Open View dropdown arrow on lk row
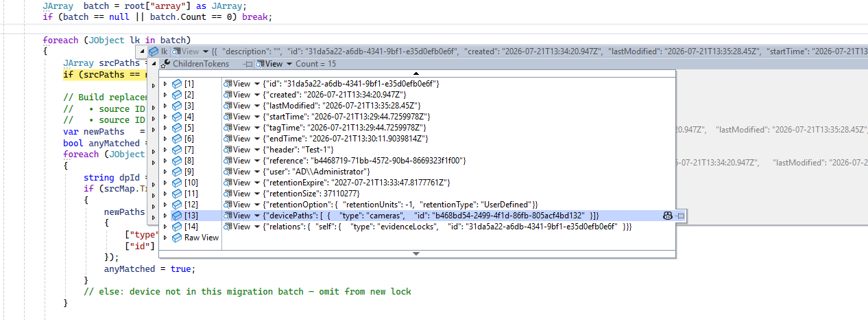The width and height of the screenshot is (868, 320). tap(205, 52)
